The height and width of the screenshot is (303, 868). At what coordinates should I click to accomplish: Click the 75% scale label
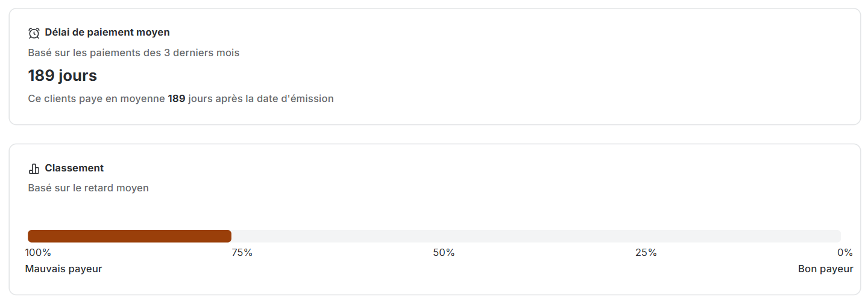tap(242, 253)
